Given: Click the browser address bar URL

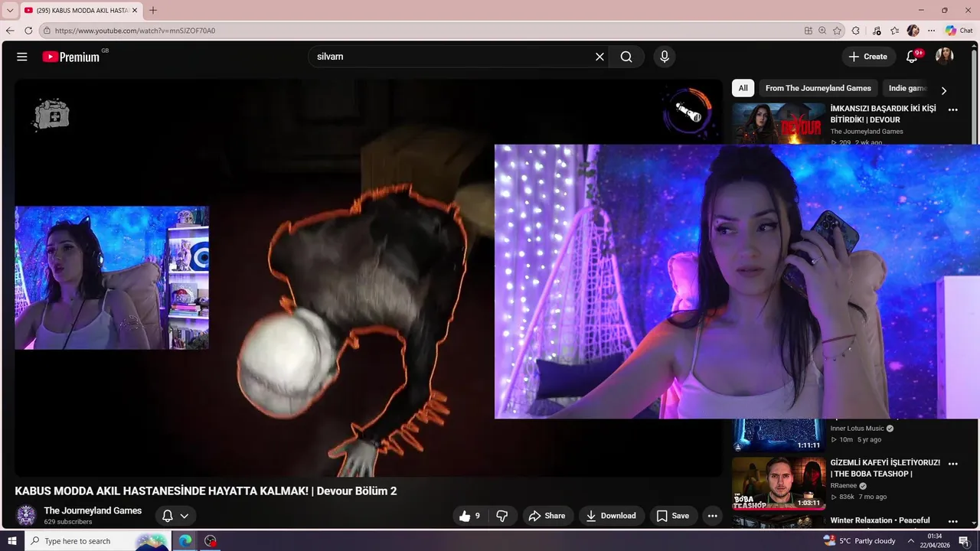Looking at the screenshot, I should click(x=136, y=31).
